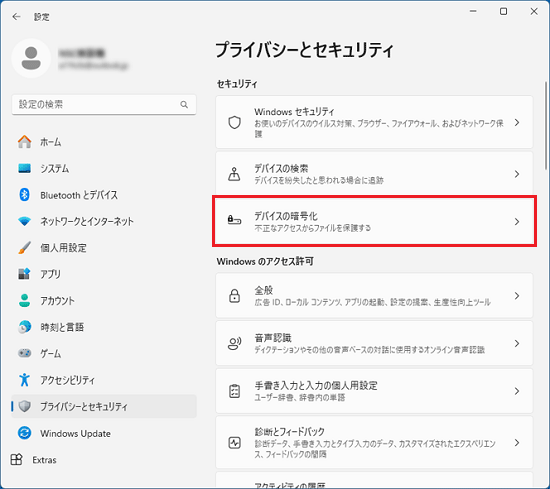The width and height of the screenshot is (550, 489).
Task: Click the デバイスの検索 locator icon
Action: pos(234,174)
